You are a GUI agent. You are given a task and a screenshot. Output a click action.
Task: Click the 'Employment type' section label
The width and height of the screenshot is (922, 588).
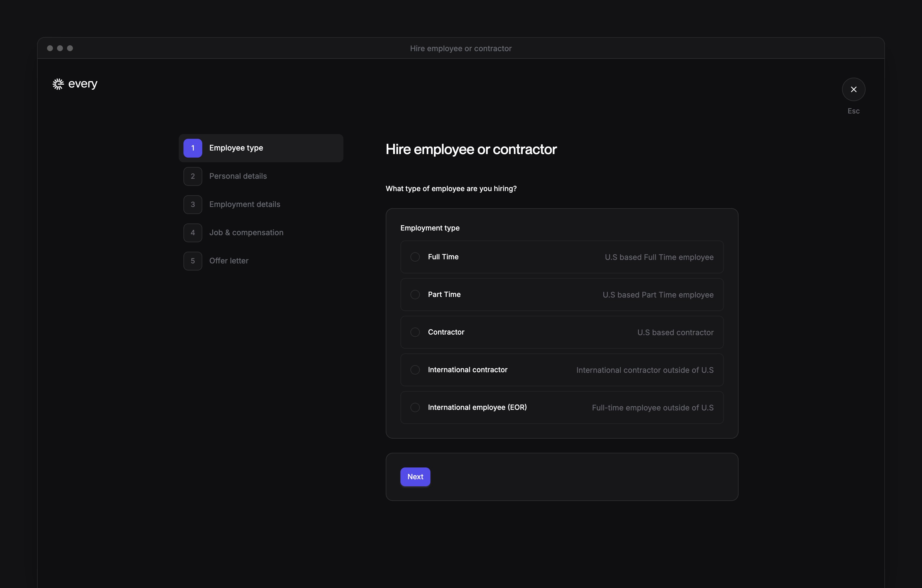point(430,228)
